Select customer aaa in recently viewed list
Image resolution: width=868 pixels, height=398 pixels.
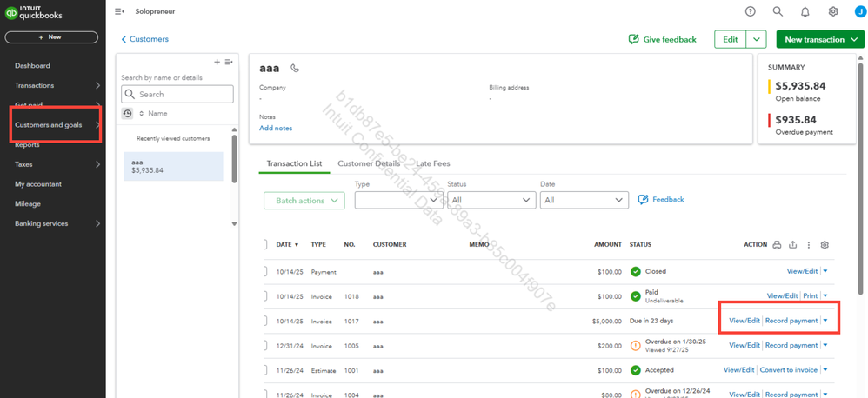173,166
